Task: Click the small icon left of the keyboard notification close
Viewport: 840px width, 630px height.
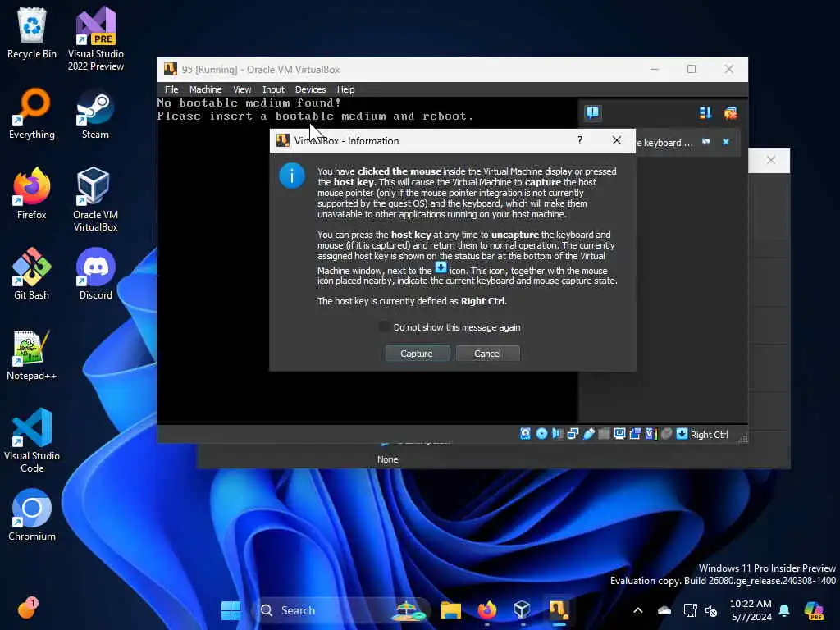Action: (x=706, y=142)
